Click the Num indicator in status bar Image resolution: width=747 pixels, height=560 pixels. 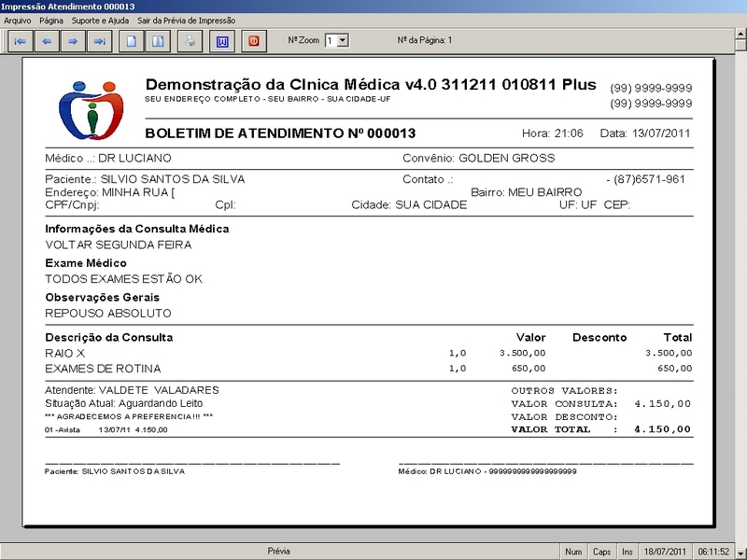(572, 552)
